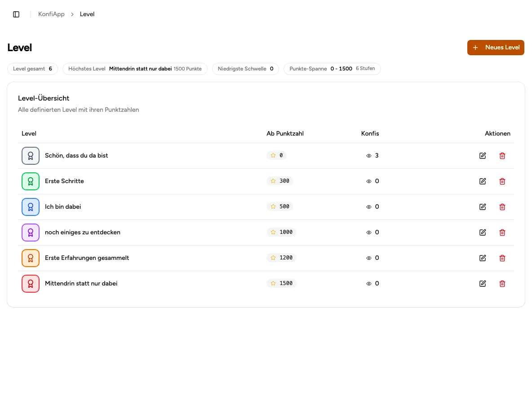The image size is (532, 404).
Task: Click the blue badge icon for 'Ich bin dabei'
Action: [31, 207]
